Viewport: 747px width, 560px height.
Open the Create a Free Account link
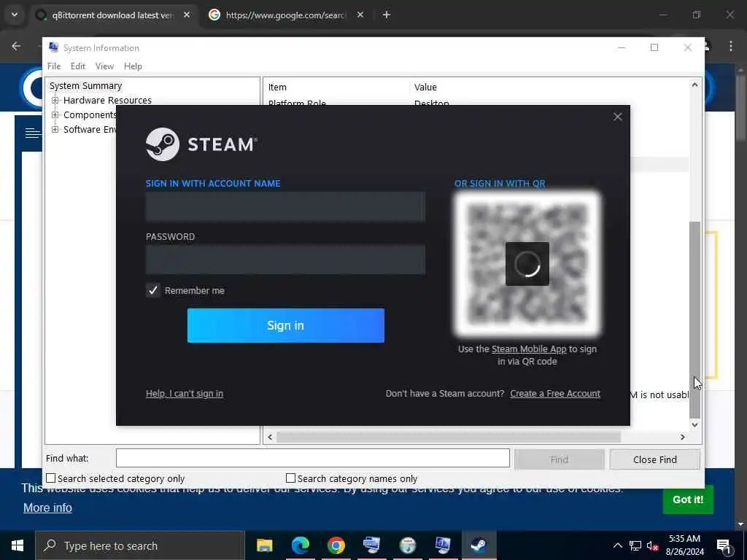pyautogui.click(x=555, y=393)
